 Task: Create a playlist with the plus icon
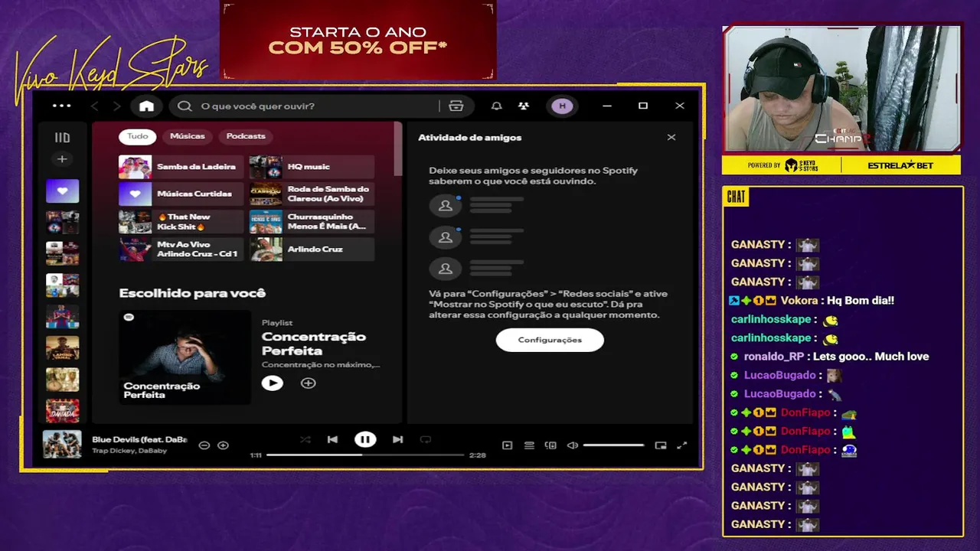(x=62, y=159)
